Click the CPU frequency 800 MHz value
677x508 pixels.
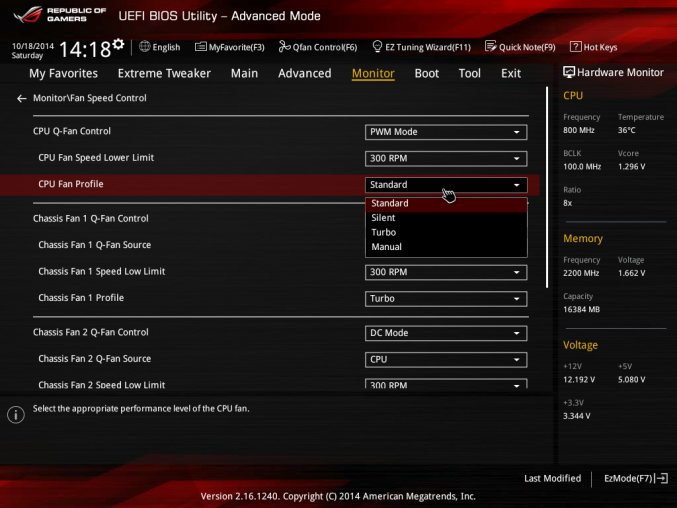pos(579,130)
